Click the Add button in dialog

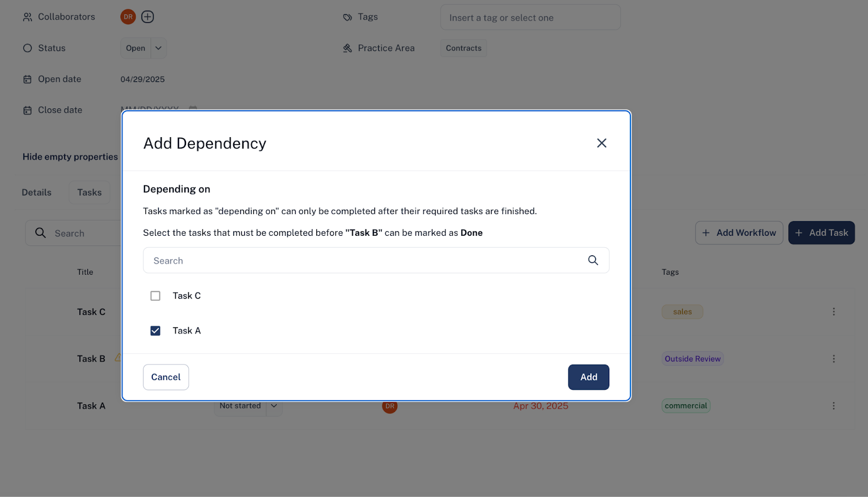pyautogui.click(x=589, y=377)
